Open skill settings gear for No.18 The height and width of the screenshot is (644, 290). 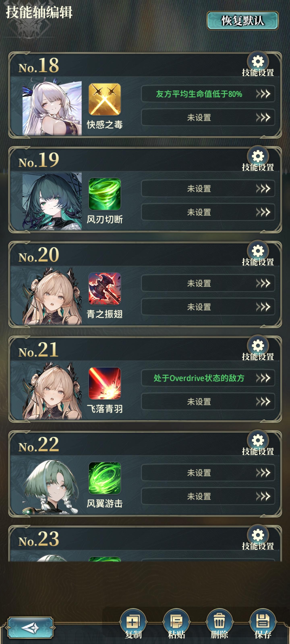point(258,62)
